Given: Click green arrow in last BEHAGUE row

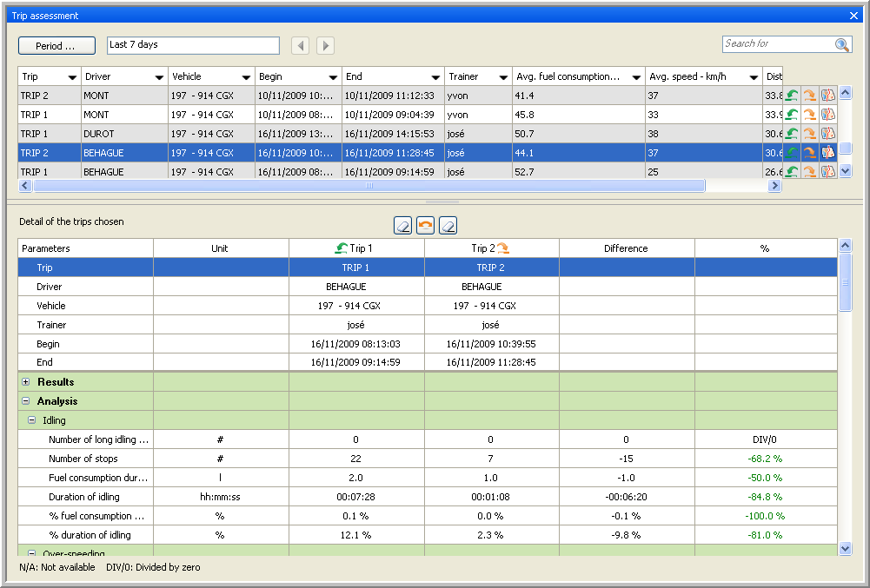Looking at the screenshot, I should [792, 172].
